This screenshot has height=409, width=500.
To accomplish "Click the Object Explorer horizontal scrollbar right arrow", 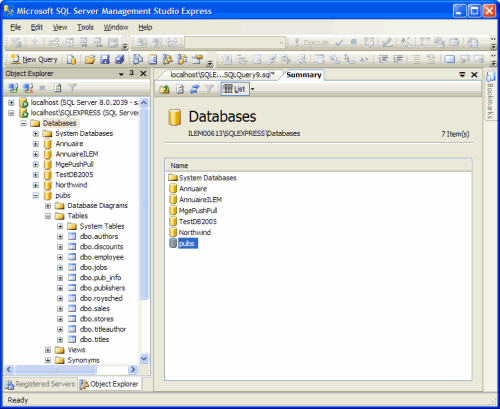I will 133,369.
